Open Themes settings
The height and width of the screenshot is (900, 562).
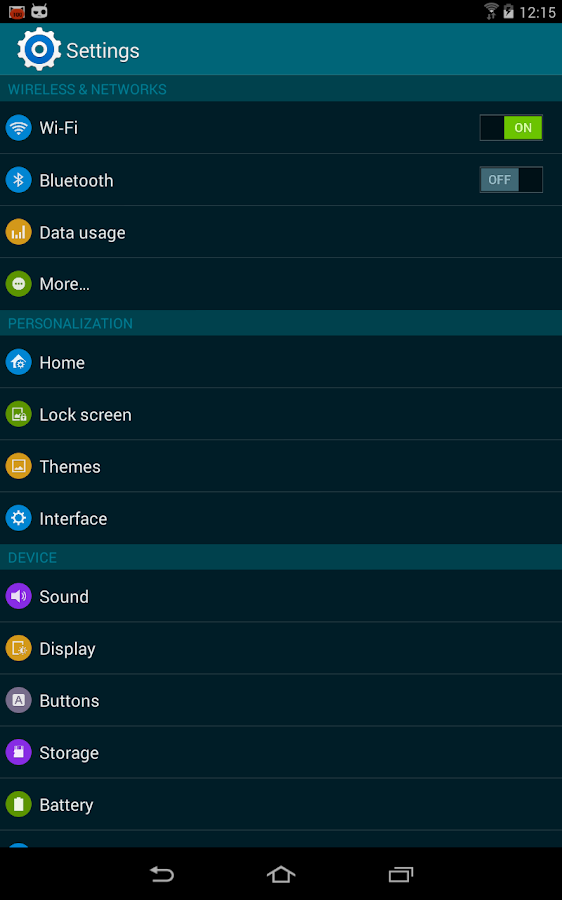point(281,466)
